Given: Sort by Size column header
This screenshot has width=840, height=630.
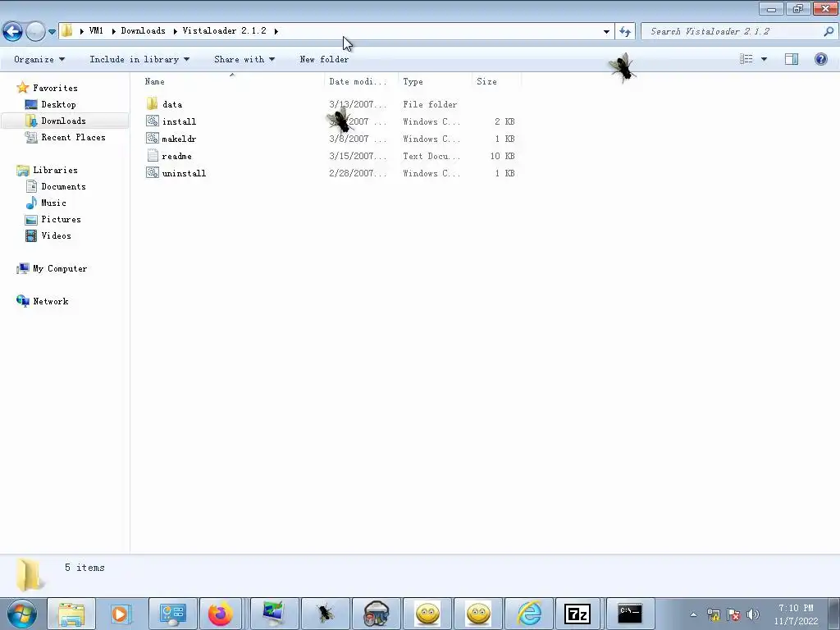Looking at the screenshot, I should pos(486,81).
